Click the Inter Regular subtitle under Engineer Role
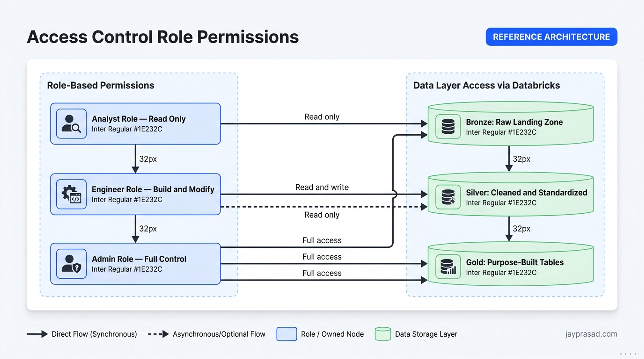Image resolution: width=644 pixels, height=359 pixels. 127,200
